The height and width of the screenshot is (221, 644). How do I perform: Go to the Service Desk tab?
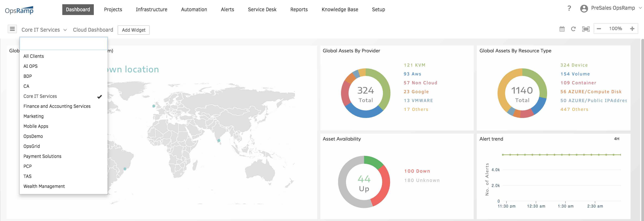click(262, 9)
